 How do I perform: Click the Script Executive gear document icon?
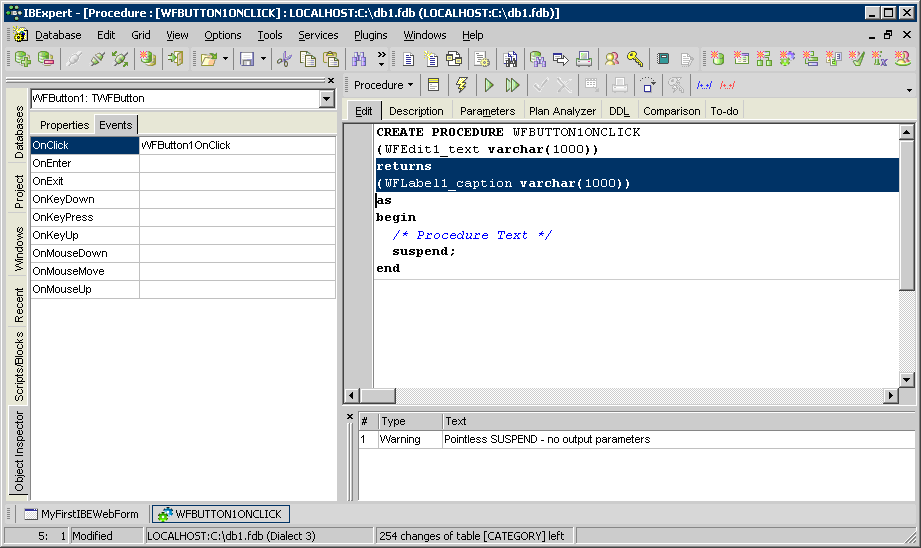482,59
